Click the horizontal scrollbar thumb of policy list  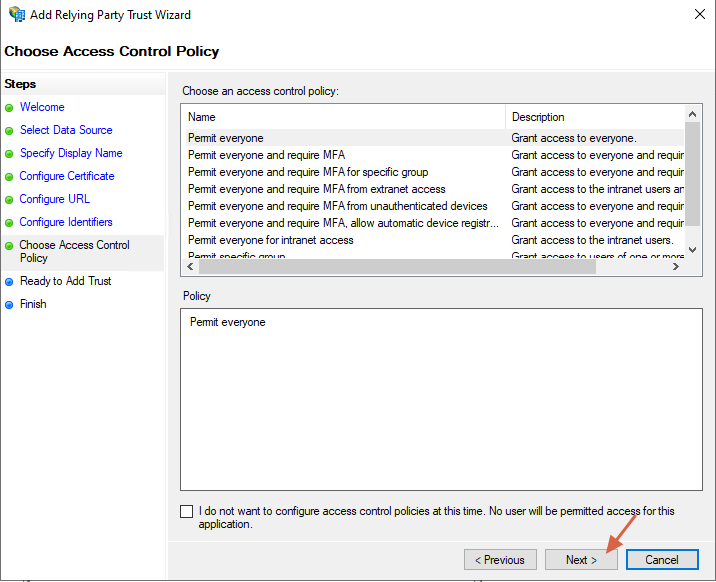click(x=397, y=267)
